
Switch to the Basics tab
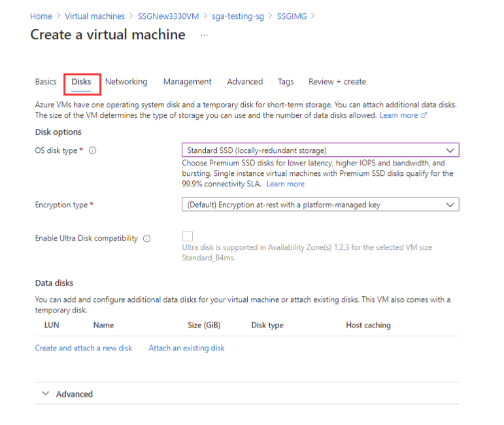(46, 82)
